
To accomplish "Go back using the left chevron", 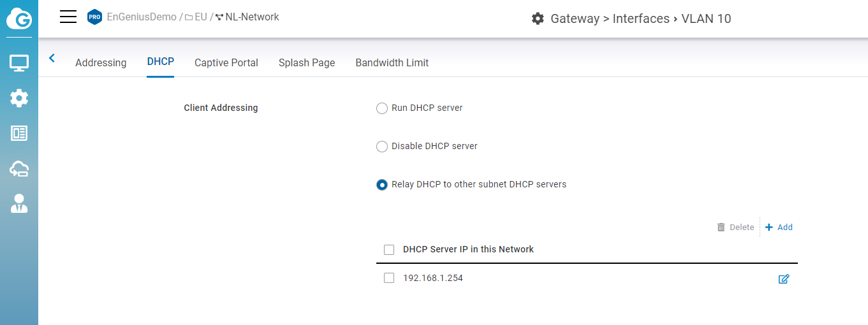I will click(x=52, y=59).
